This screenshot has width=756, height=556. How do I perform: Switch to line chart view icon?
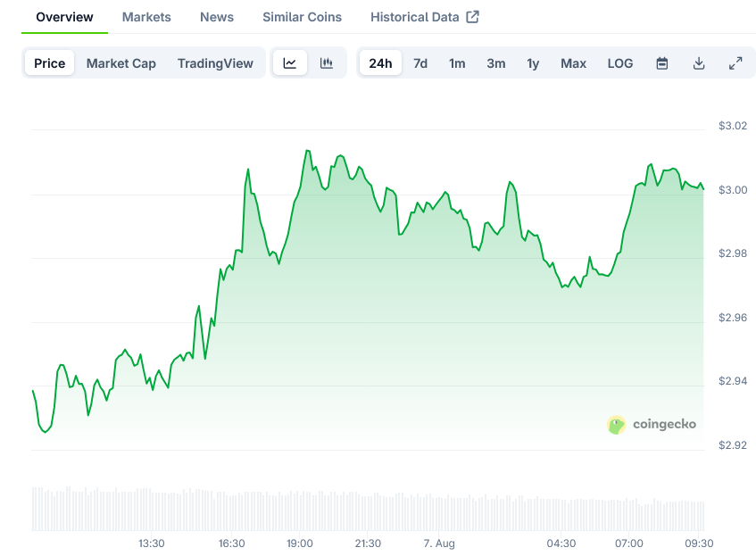pyautogui.click(x=290, y=62)
